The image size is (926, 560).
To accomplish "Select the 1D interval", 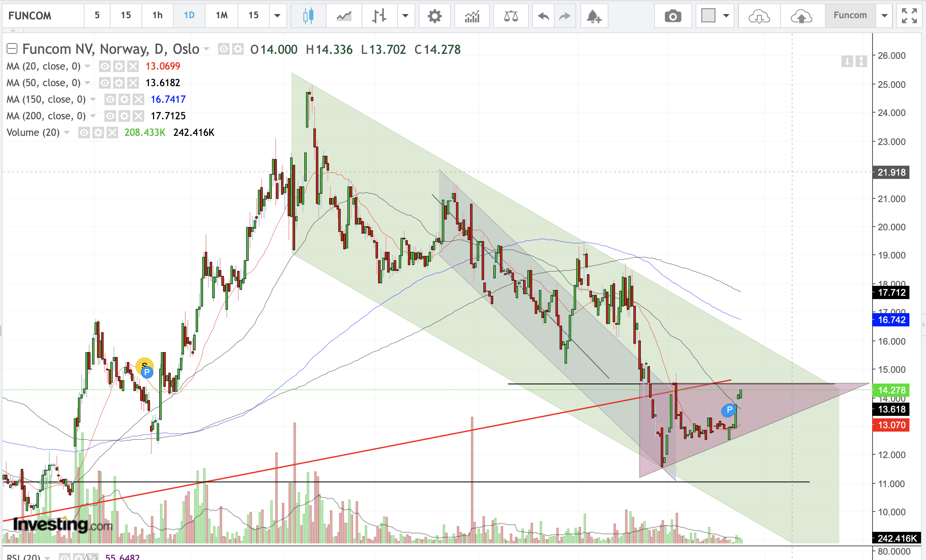I will pos(189,16).
